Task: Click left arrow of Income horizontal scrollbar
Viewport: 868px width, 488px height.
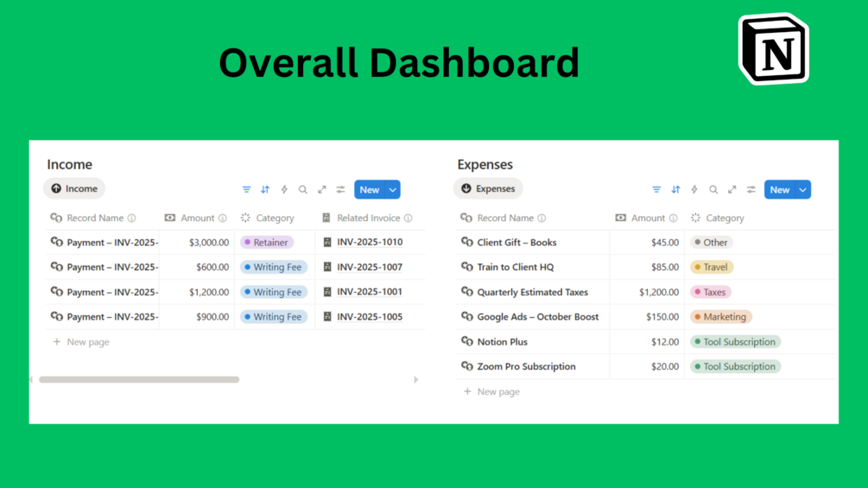Action: tap(32, 379)
